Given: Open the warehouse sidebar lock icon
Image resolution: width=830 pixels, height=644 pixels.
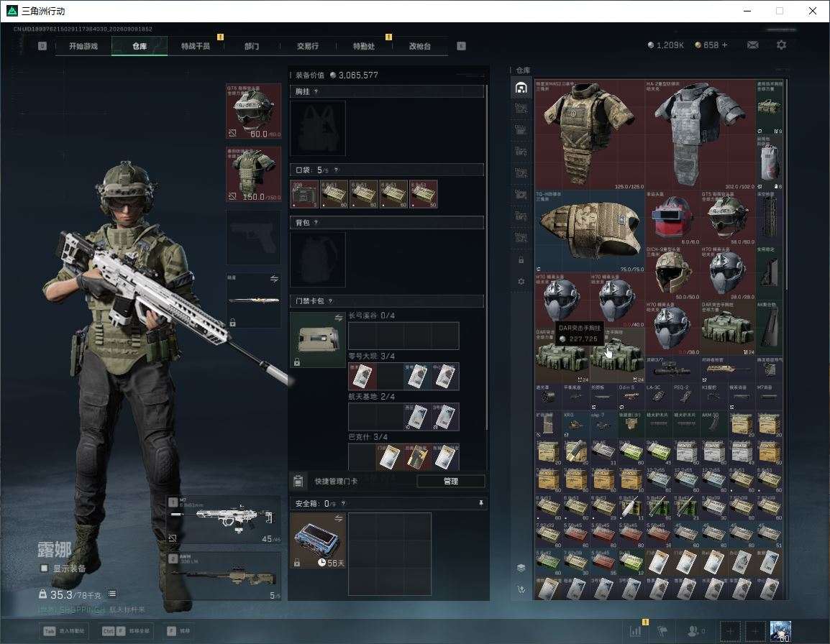Looking at the screenshot, I should pos(521,259).
